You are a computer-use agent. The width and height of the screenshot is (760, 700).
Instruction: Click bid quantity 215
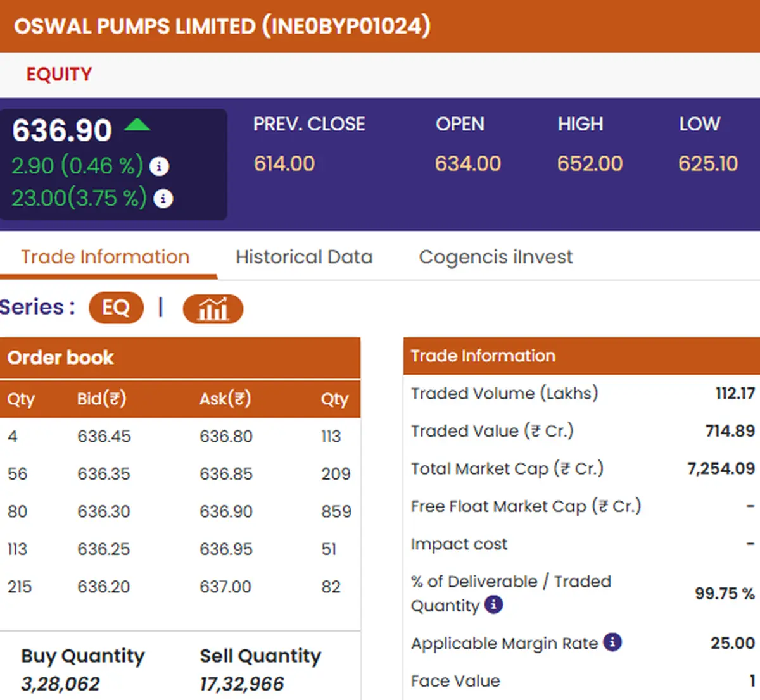click(20, 587)
